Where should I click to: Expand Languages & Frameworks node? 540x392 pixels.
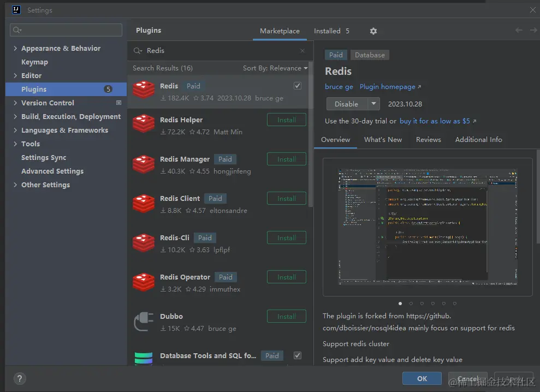(x=15, y=130)
